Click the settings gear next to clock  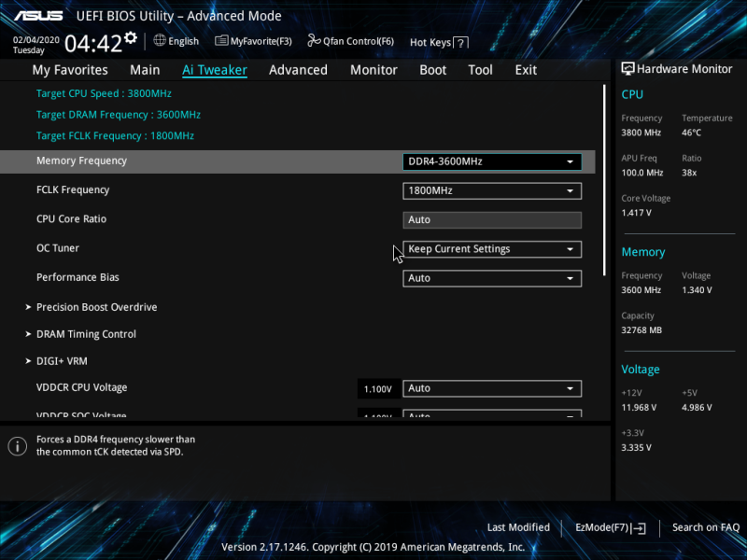coord(131,37)
